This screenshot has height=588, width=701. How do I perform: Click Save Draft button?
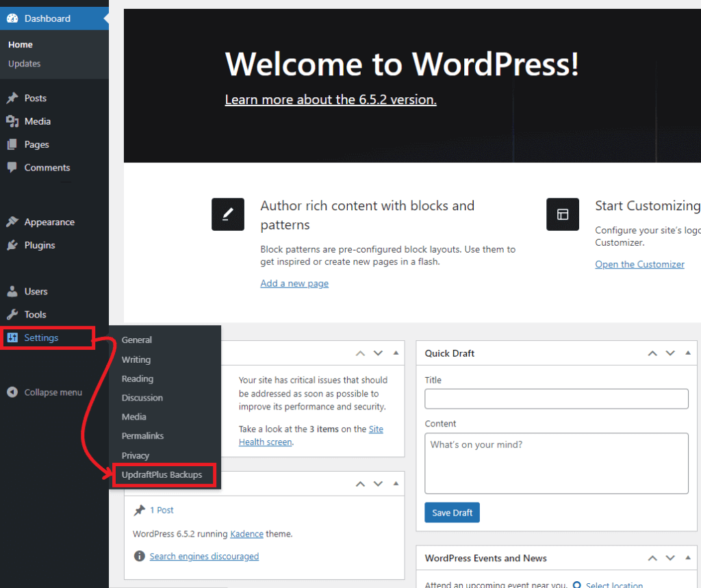coord(452,513)
